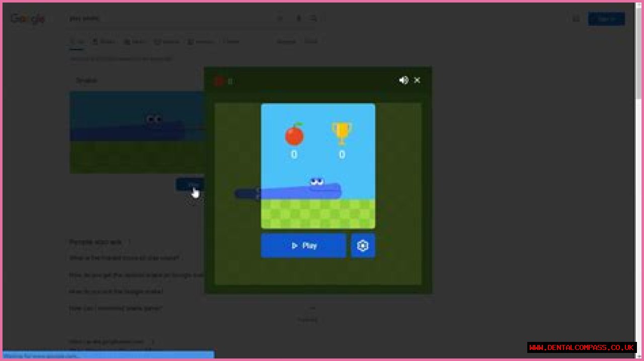This screenshot has width=644, height=361.
Task: Switch to the Images results tab
Action: [104, 42]
